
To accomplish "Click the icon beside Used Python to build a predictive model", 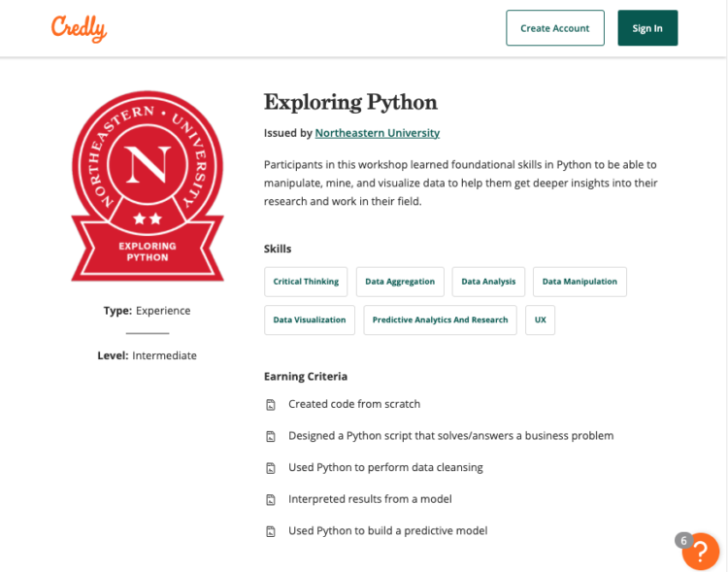I will tap(271, 531).
